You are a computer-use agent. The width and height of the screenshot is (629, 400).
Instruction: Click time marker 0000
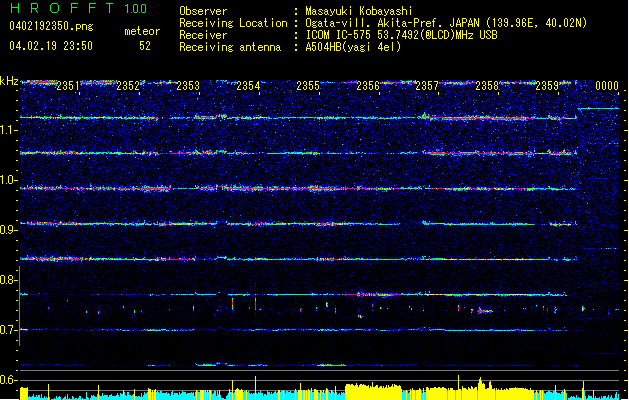(607, 86)
